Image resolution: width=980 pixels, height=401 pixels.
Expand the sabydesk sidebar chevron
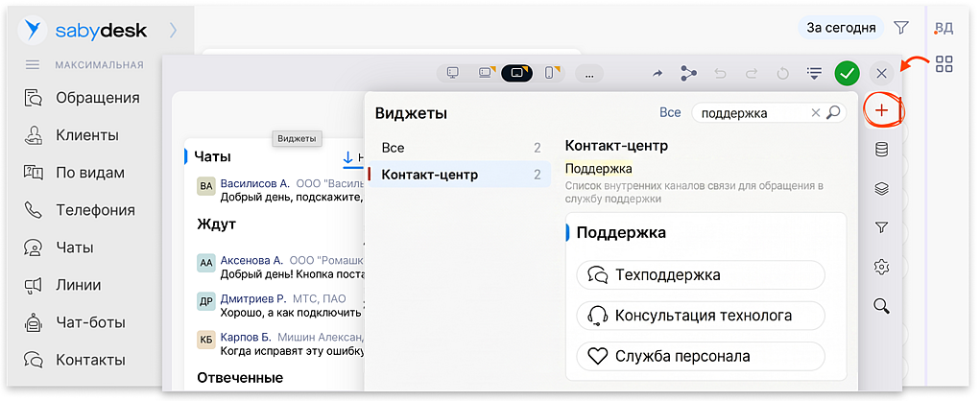pos(173,30)
